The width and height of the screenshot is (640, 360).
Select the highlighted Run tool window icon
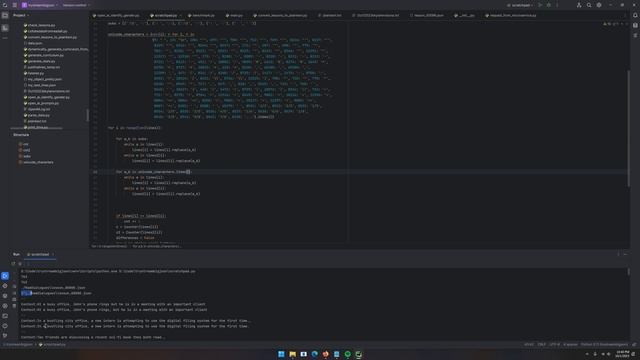5,276
